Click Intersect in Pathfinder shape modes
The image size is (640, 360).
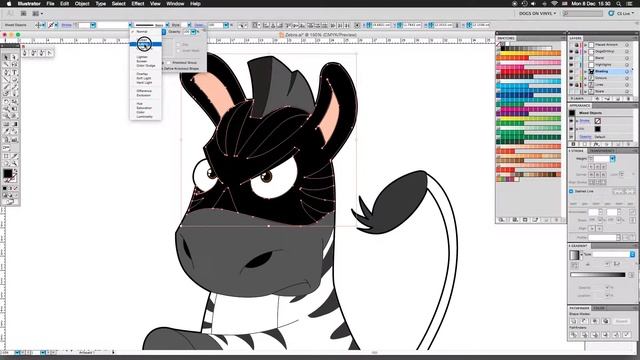point(595,321)
